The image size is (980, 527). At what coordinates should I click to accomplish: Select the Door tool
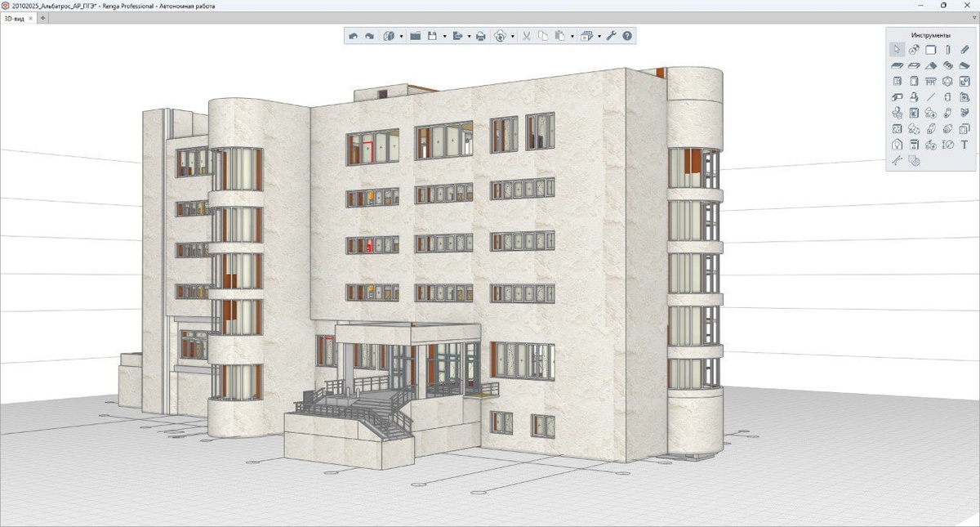click(897, 81)
